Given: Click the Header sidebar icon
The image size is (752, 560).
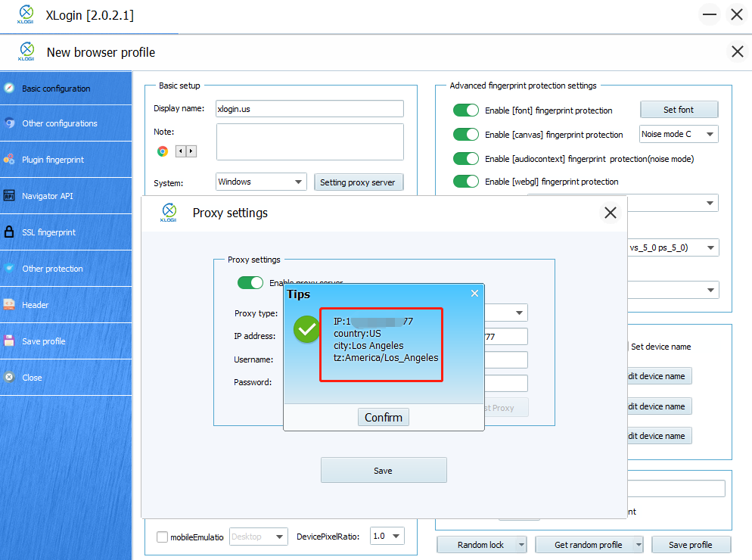Looking at the screenshot, I should click(9, 305).
